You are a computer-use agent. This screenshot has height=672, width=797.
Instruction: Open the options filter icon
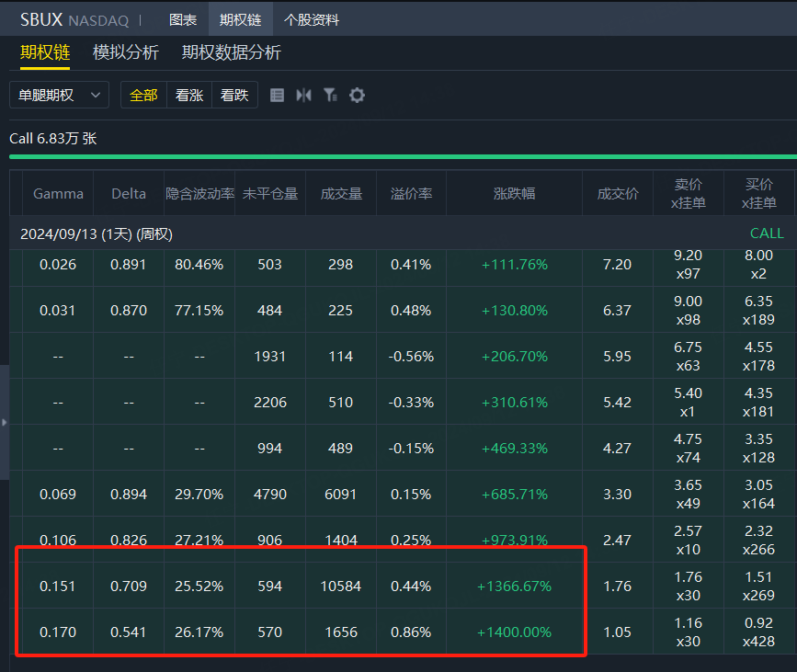point(330,95)
